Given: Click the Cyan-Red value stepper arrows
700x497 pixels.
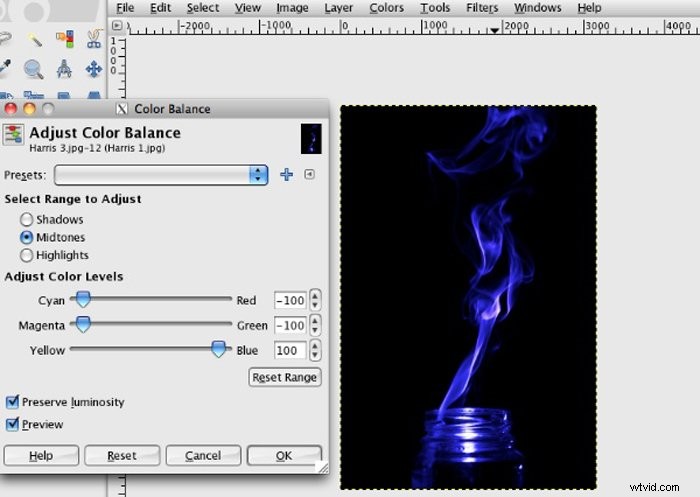Looking at the screenshot, I should [316, 300].
